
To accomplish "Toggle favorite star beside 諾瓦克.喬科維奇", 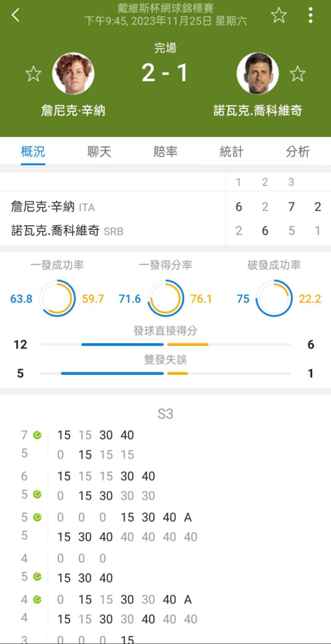I will click(297, 74).
